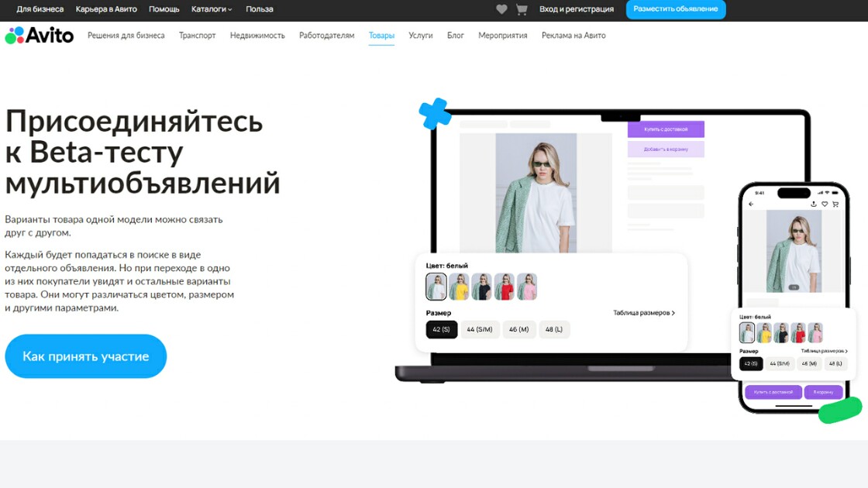
Task: Open Таблица размеров in phone mockup
Action: tap(825, 351)
